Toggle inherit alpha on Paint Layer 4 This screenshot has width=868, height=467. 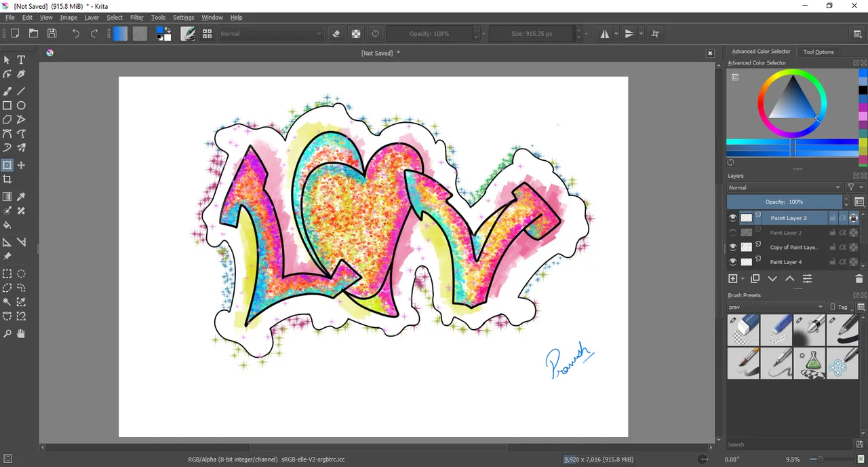coord(843,262)
